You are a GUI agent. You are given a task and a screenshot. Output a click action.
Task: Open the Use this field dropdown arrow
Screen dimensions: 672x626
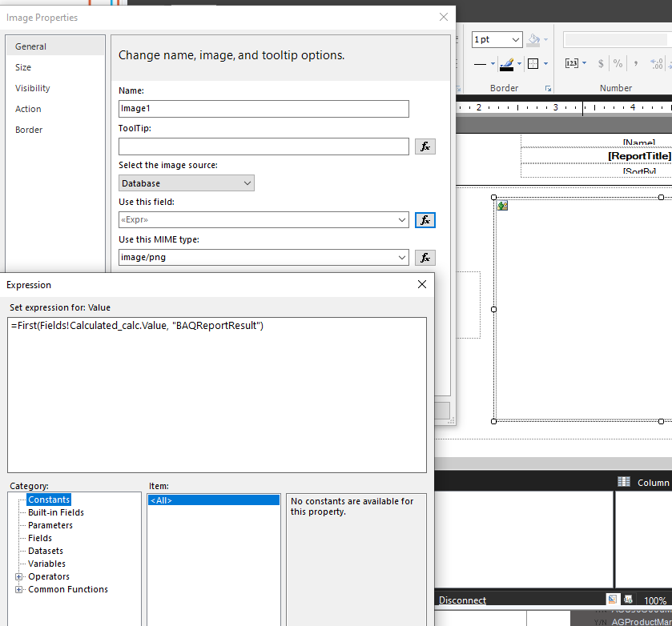click(401, 220)
